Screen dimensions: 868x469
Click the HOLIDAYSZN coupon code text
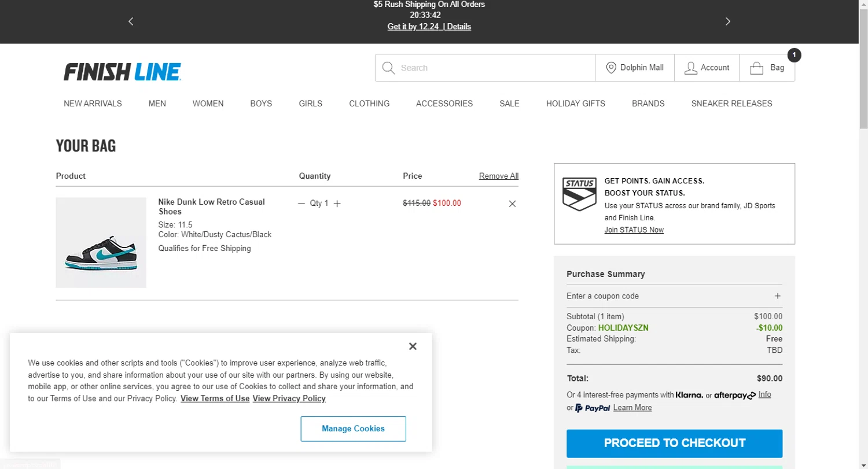(x=623, y=327)
